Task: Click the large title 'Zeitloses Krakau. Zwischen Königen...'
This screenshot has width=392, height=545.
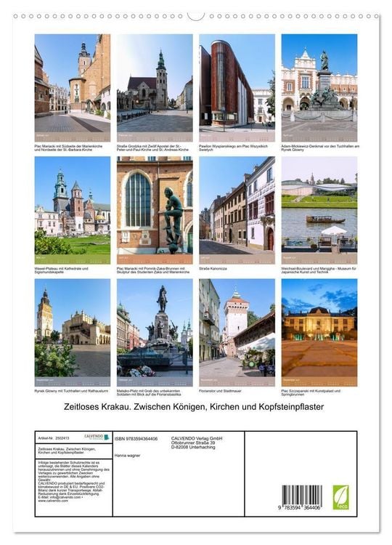Action: point(194,407)
